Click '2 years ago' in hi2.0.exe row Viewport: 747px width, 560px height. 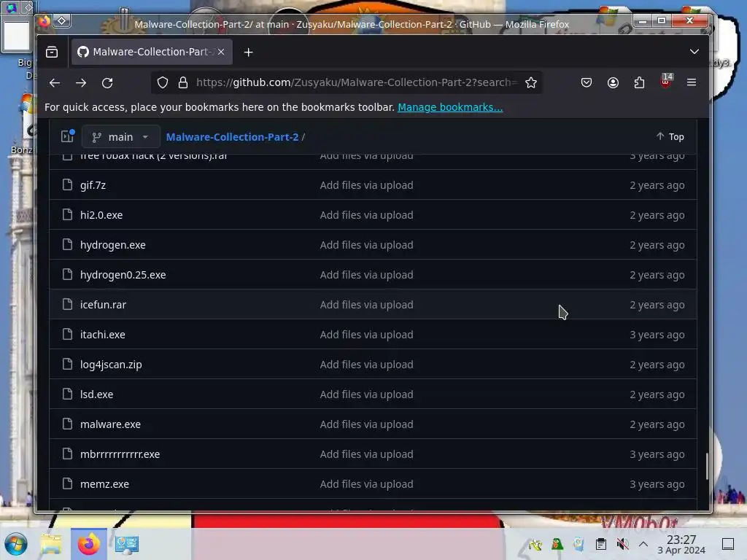click(x=657, y=215)
